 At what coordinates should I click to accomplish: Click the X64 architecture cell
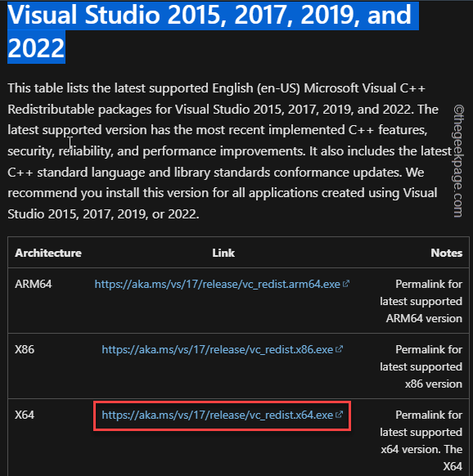[25, 415]
